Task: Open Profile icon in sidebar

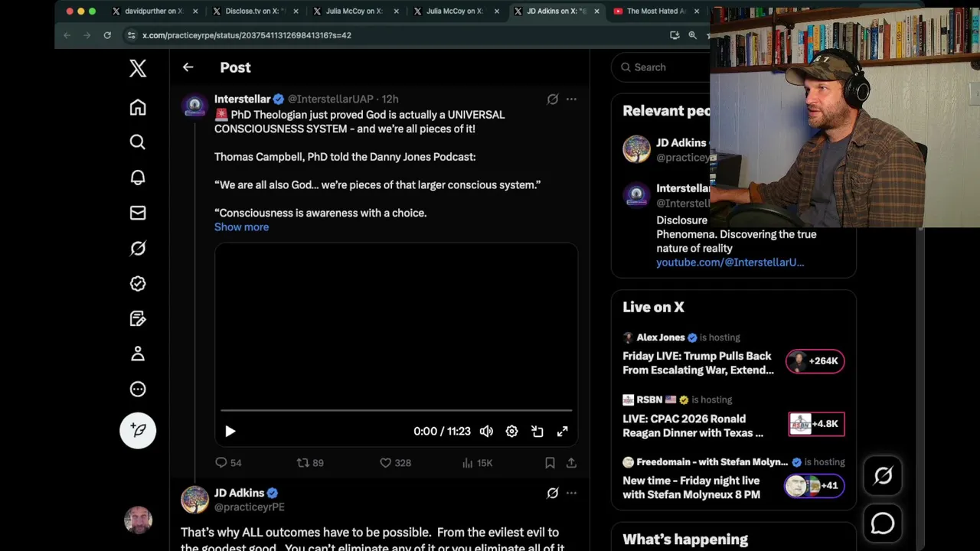Action: point(138,354)
